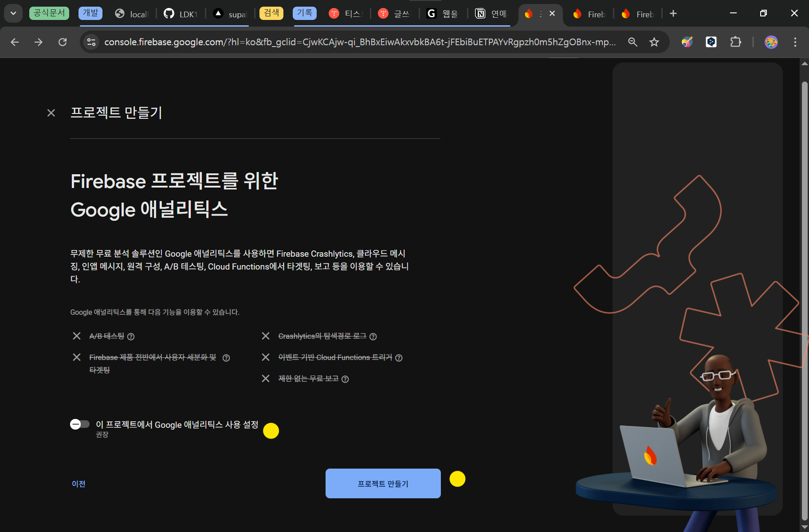Open the 기록 tab group
809x532 pixels.
coord(305,13)
